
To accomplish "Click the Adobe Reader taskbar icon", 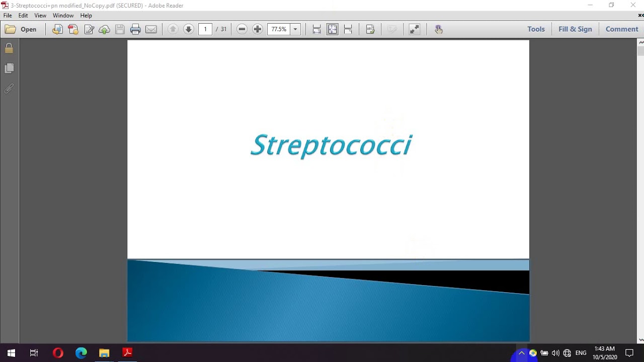I will coord(127,353).
